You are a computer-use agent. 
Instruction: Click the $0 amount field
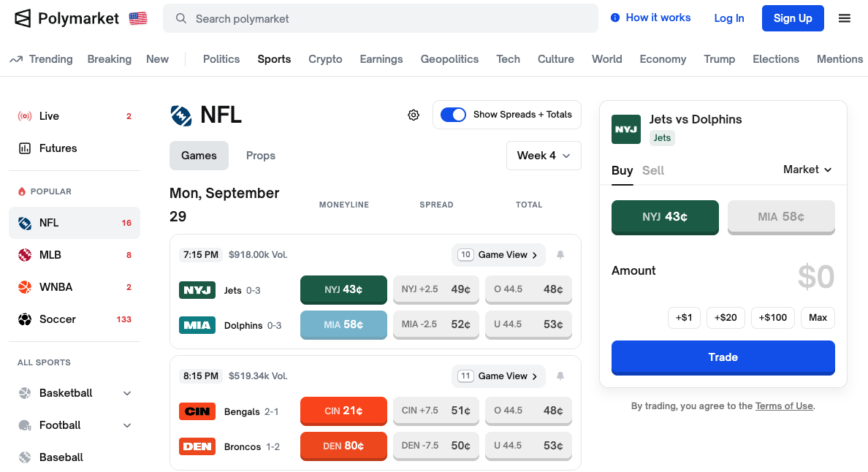tap(815, 277)
